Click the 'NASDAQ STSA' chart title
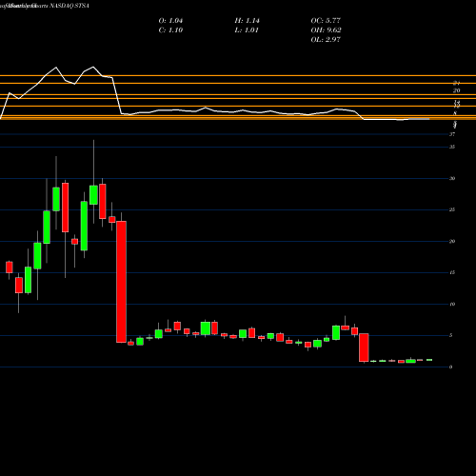 click(69, 6)
